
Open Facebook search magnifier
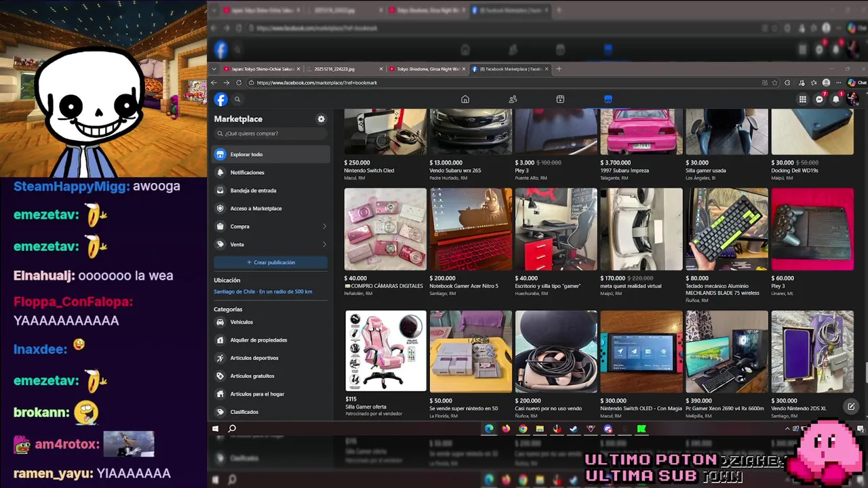[x=237, y=100]
